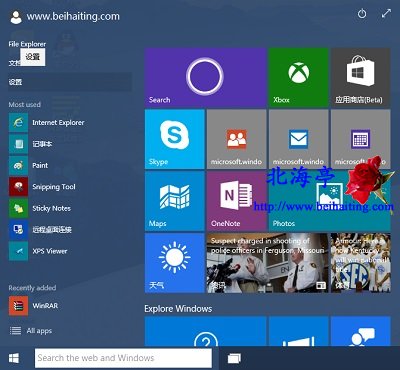This screenshot has width=400, height=370.
Task: Open the Store (Beta) tile
Action: click(360, 77)
